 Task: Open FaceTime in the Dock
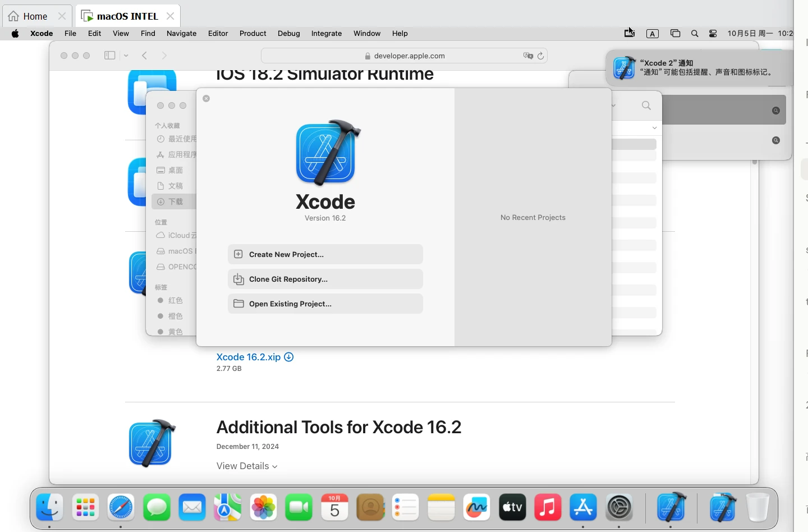[x=299, y=507]
